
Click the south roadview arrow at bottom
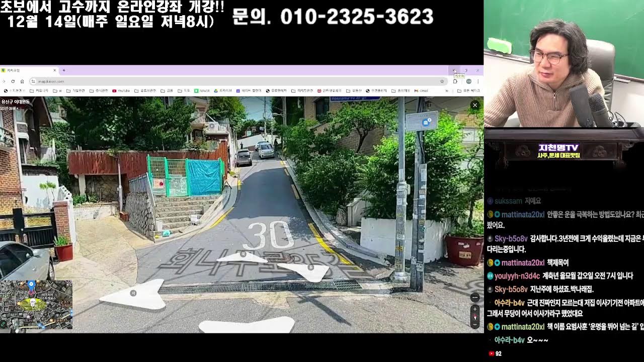coord(247,325)
